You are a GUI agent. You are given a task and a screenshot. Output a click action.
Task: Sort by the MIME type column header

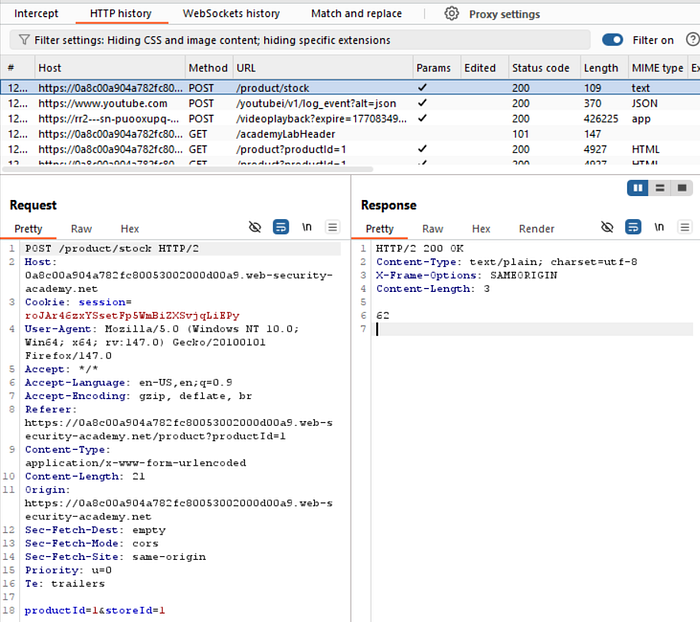tap(658, 68)
